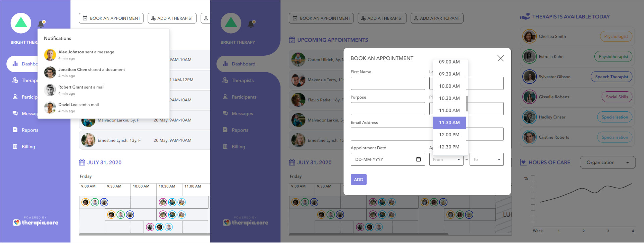
Task: Click Book an Appointment button in left panel
Action: [x=111, y=18]
